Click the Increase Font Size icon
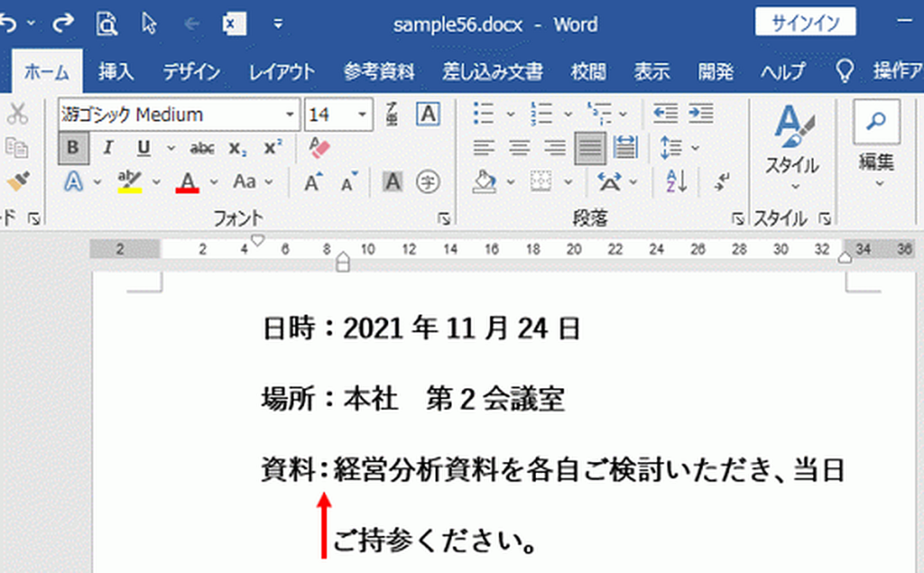Image resolution: width=924 pixels, height=573 pixels. click(x=313, y=181)
